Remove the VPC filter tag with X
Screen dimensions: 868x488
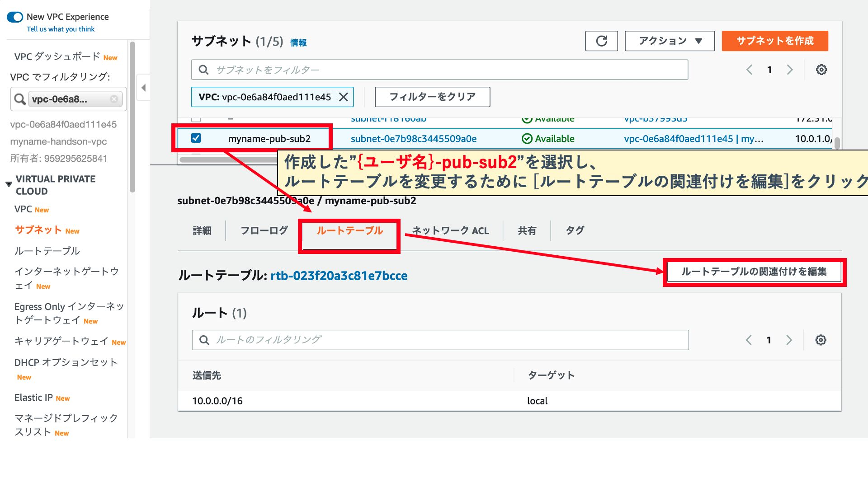coord(344,97)
